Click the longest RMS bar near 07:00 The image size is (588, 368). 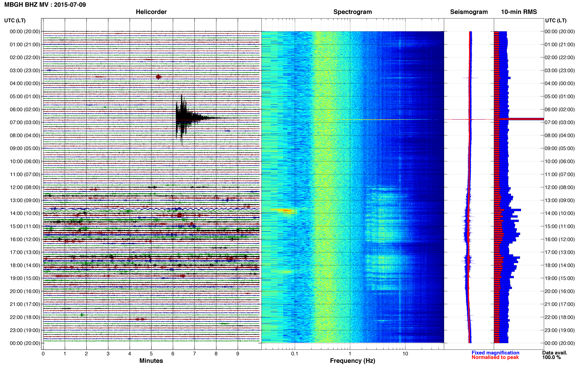519,119
